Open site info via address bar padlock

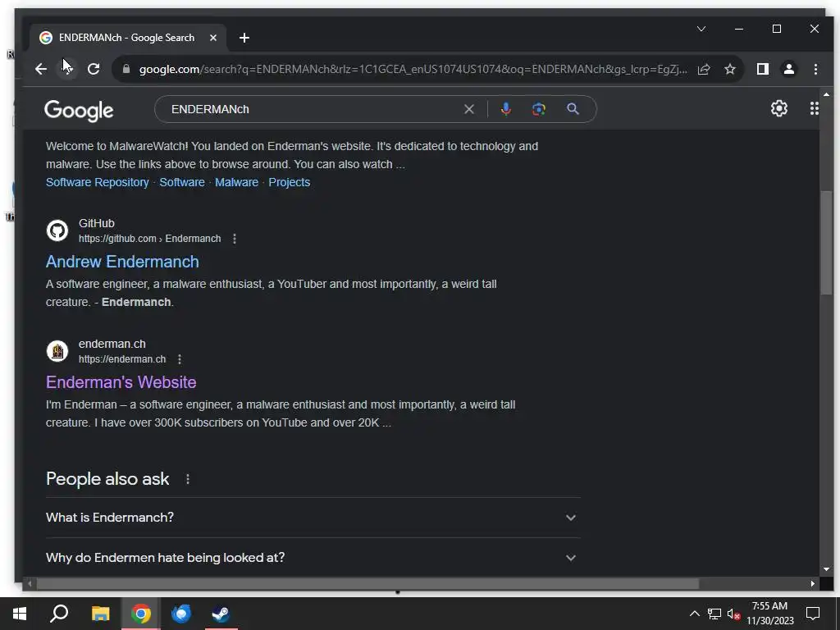click(126, 69)
